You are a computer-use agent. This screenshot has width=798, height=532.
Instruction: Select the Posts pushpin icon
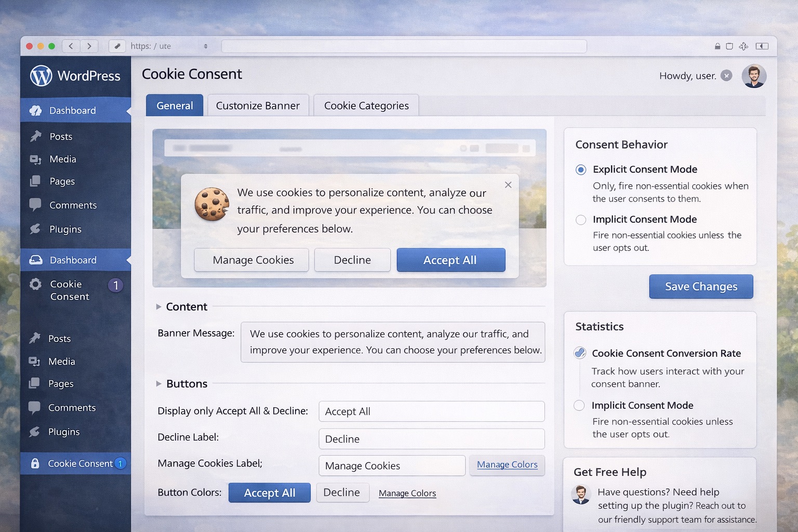tap(35, 136)
